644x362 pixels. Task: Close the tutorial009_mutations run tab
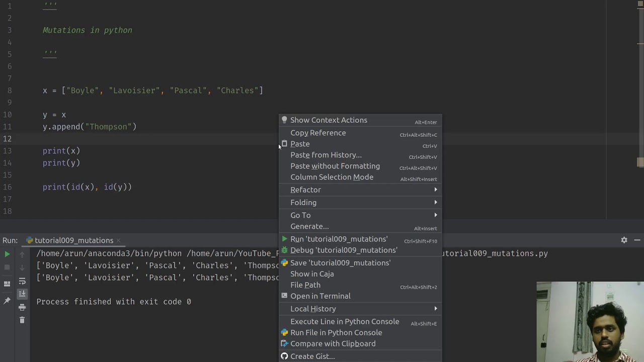pyautogui.click(x=118, y=240)
